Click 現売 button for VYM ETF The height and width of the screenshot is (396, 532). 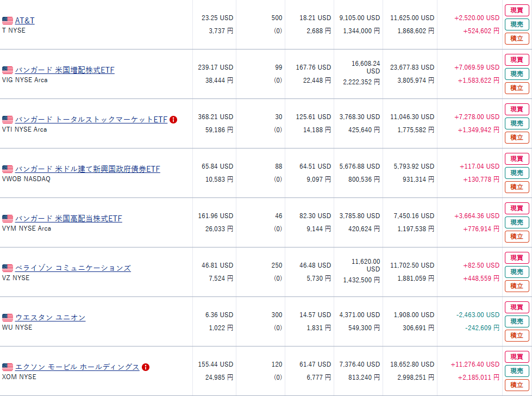[517, 222]
